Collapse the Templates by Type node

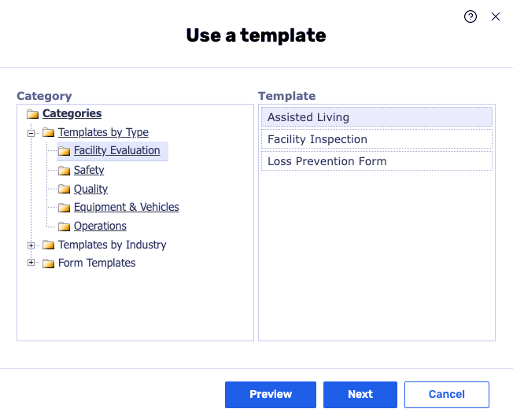click(x=31, y=133)
